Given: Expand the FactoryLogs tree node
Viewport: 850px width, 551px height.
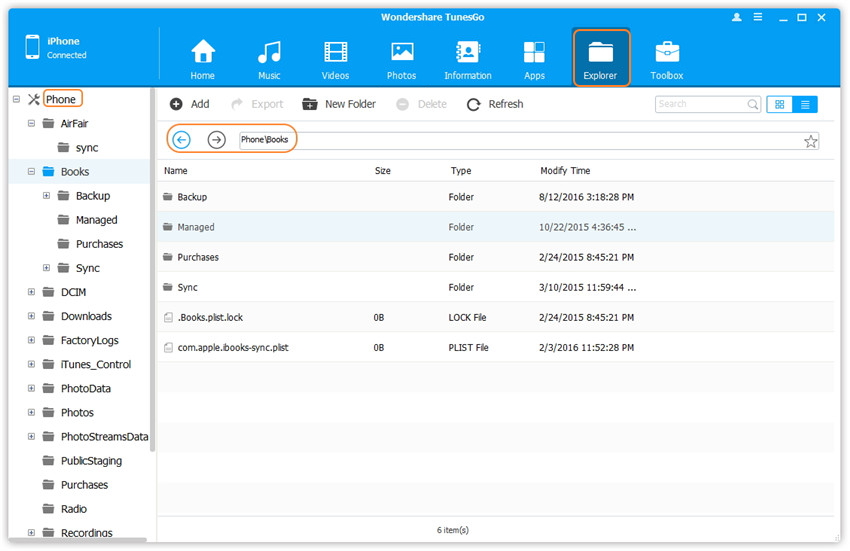Looking at the screenshot, I should tap(31, 340).
